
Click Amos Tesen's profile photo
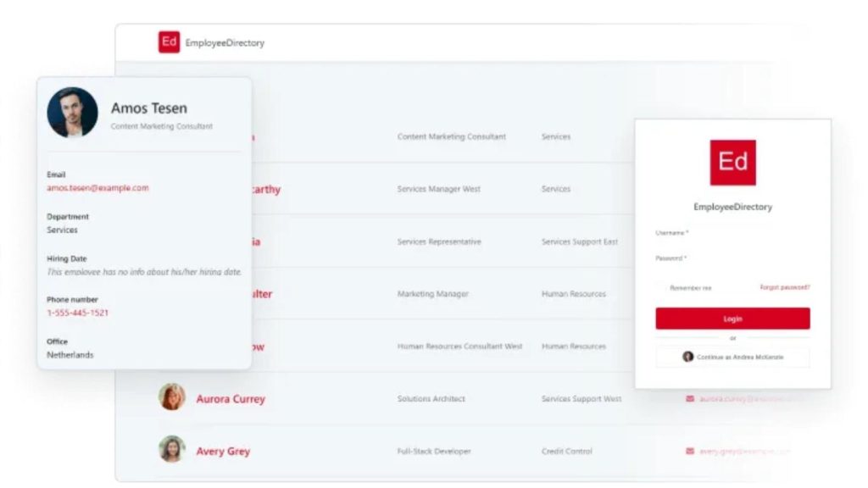pyautogui.click(x=72, y=113)
